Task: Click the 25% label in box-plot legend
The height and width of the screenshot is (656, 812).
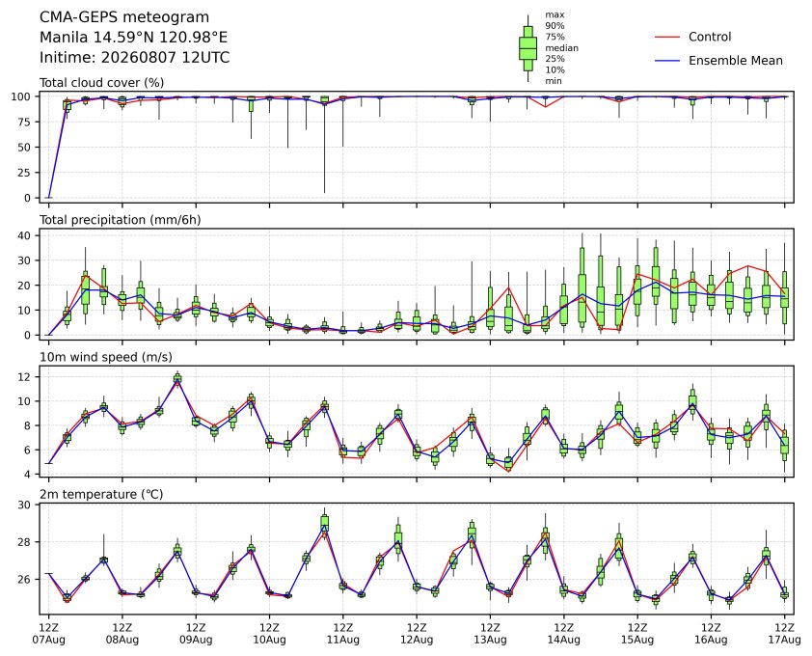Action: tap(555, 59)
